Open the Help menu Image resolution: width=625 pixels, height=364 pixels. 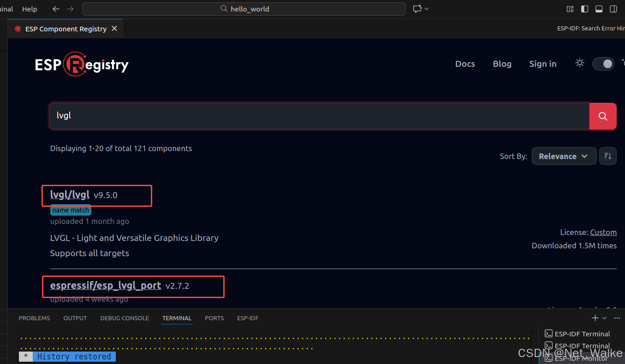30,9
